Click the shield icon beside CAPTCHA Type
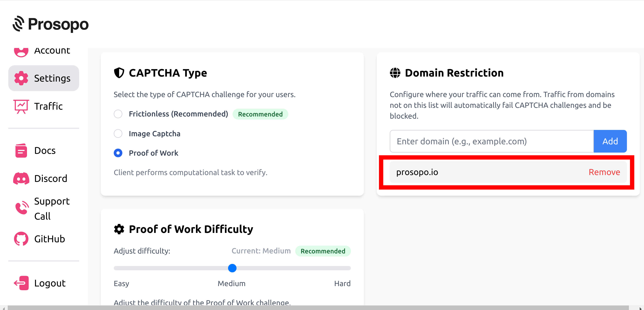The width and height of the screenshot is (644, 310). (x=119, y=73)
